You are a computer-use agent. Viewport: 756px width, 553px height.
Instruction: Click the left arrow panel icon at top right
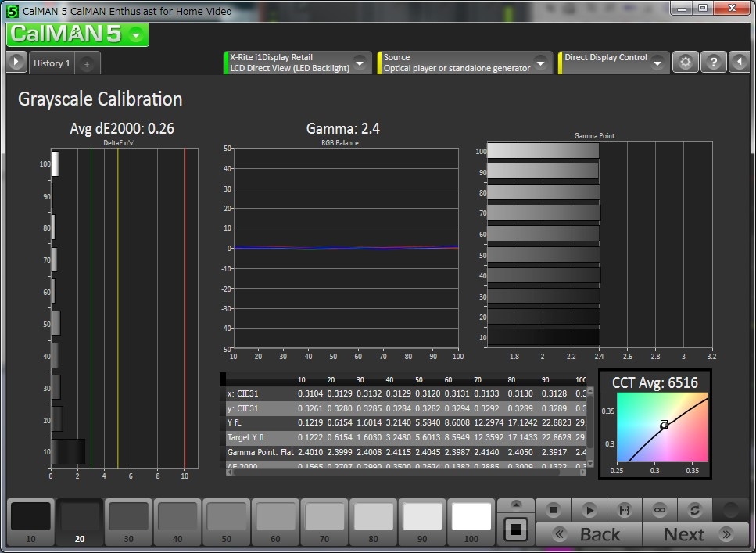click(x=739, y=63)
